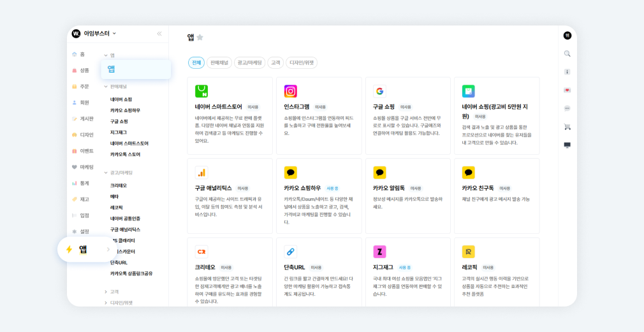Open 입점 with the flag icon
The height and width of the screenshot is (332, 644).
click(80, 215)
